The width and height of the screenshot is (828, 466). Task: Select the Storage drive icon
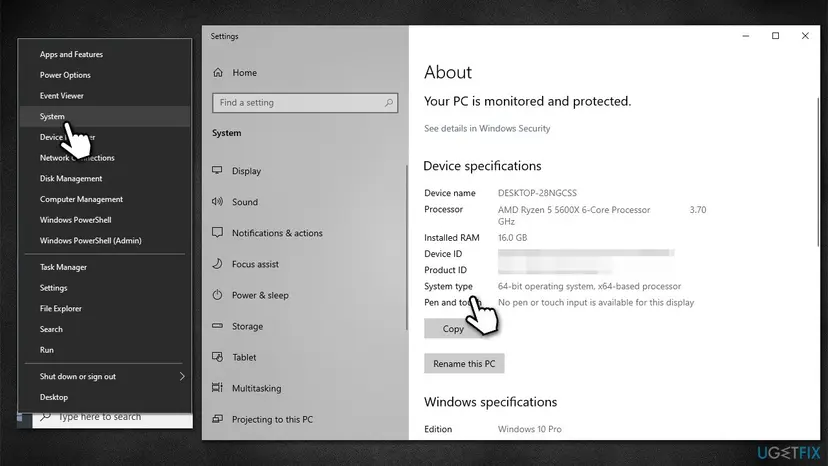pos(217,325)
